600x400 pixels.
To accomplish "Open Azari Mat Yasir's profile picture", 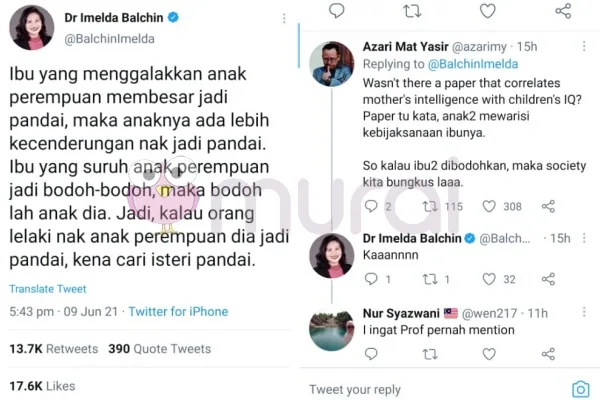I will [x=331, y=64].
